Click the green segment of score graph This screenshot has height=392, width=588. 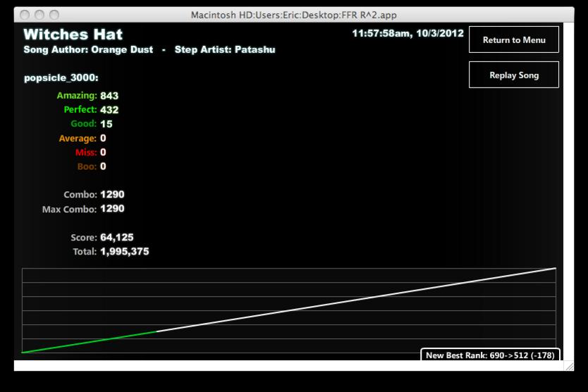[x=90, y=342]
